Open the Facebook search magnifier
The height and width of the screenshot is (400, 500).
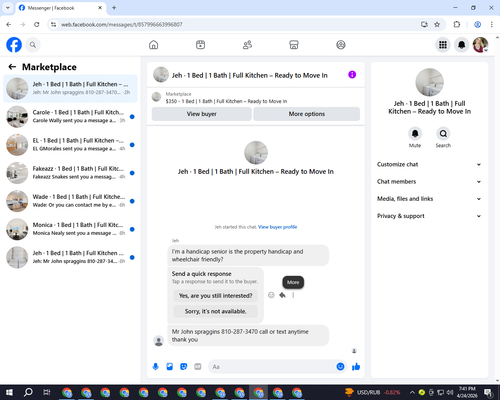point(33,45)
